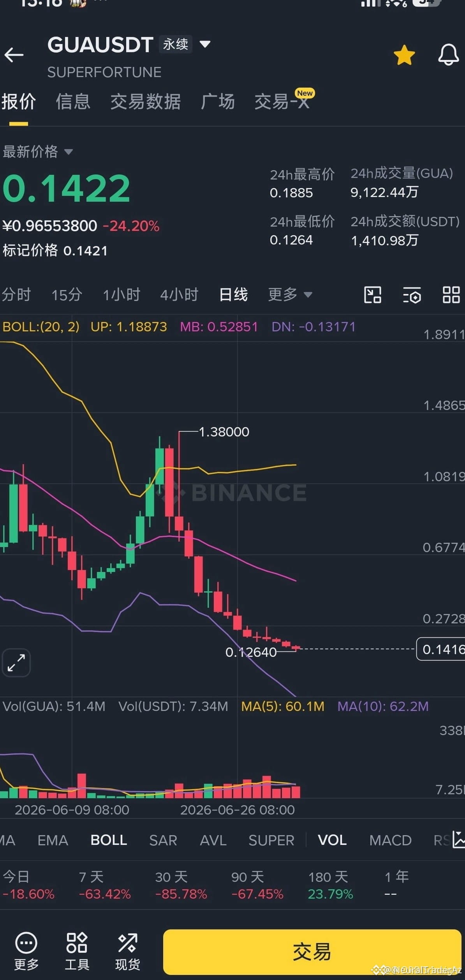Tap the MA(10): 62.2M volume label
Viewport: 465px width, 980px height.
383,706
